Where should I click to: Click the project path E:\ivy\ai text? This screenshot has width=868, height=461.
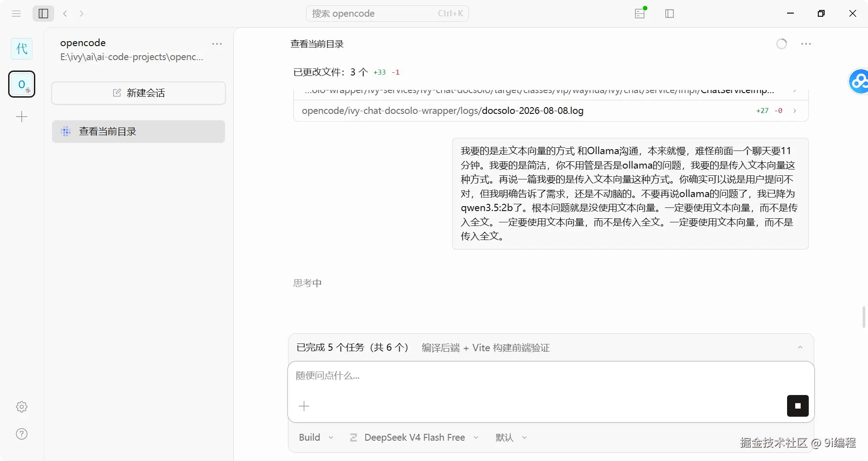tap(132, 57)
